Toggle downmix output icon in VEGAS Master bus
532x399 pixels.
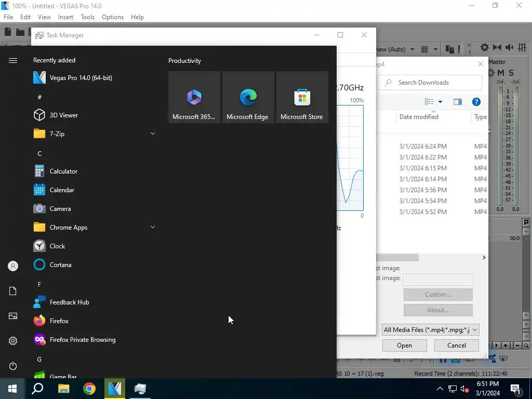coord(497,47)
